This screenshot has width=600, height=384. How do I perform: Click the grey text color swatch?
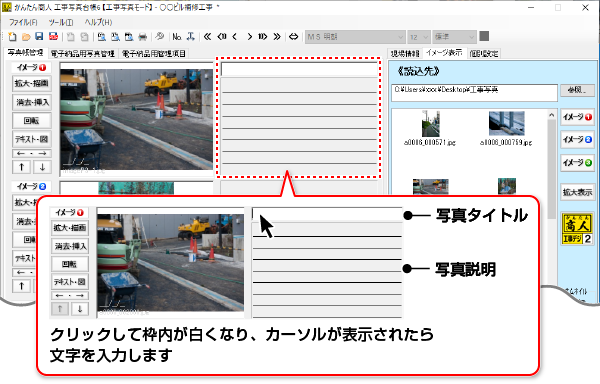pyautogui.click(x=484, y=36)
